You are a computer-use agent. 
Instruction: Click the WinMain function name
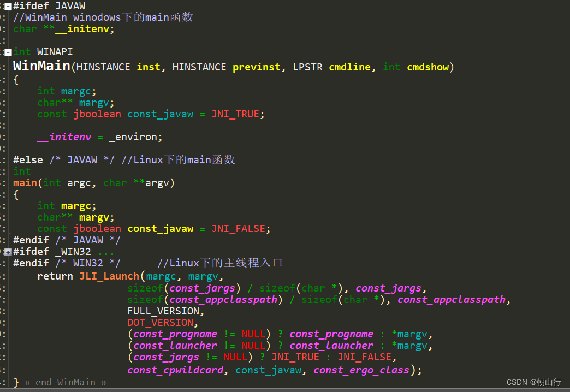(41, 66)
